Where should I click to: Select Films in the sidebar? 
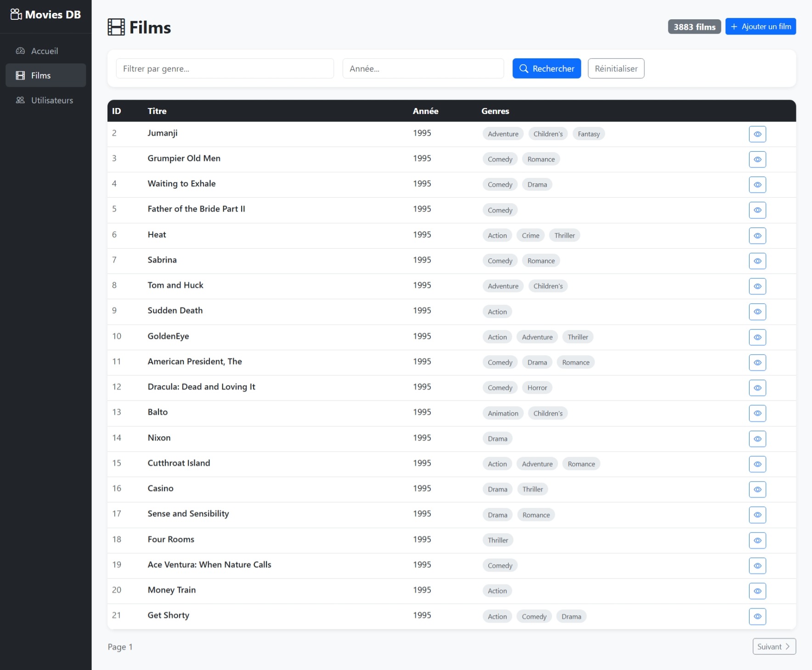pyautogui.click(x=45, y=75)
